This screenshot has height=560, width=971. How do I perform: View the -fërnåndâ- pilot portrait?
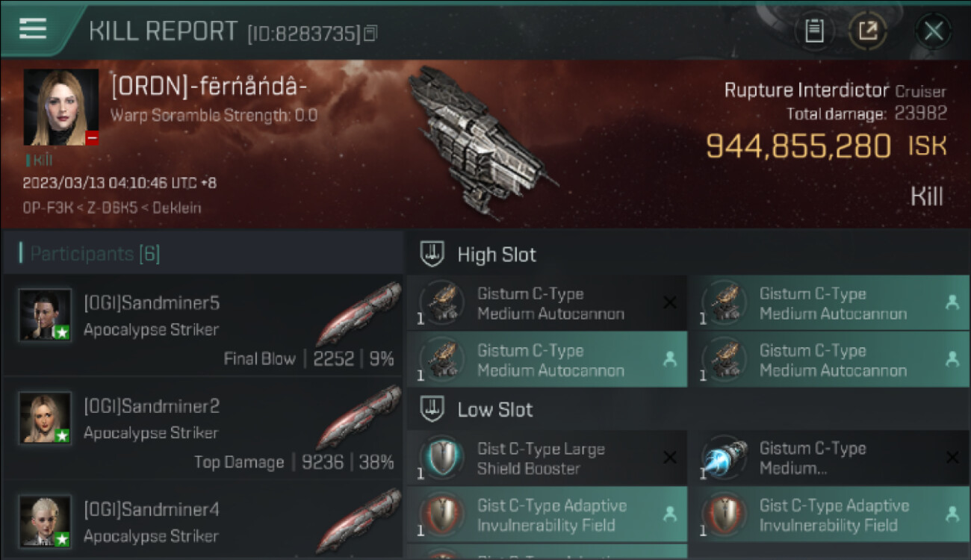click(x=61, y=108)
